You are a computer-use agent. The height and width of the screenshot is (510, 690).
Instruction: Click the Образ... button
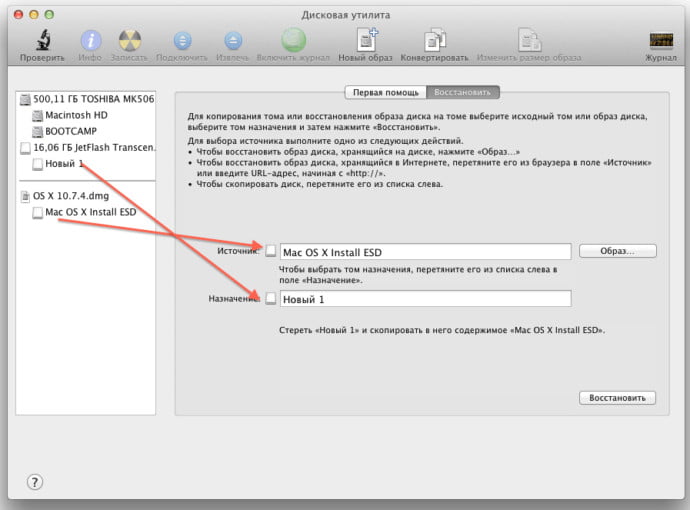[617, 251]
